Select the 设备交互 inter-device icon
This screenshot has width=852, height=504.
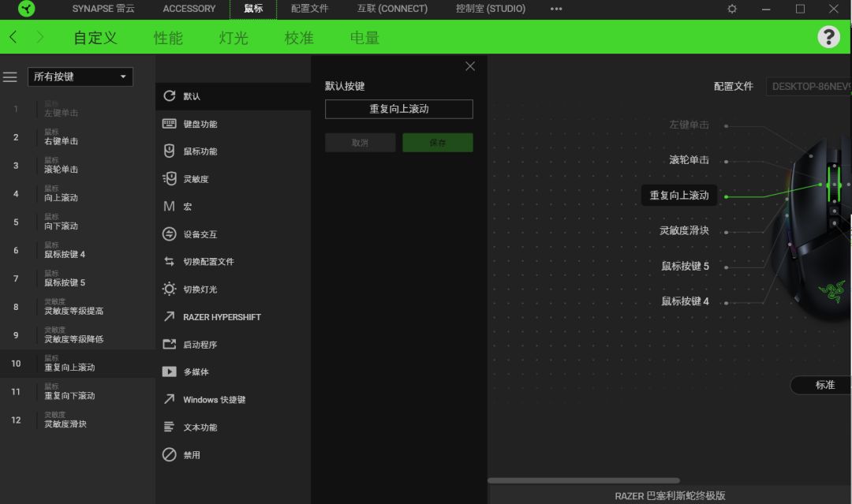pyautogui.click(x=169, y=234)
